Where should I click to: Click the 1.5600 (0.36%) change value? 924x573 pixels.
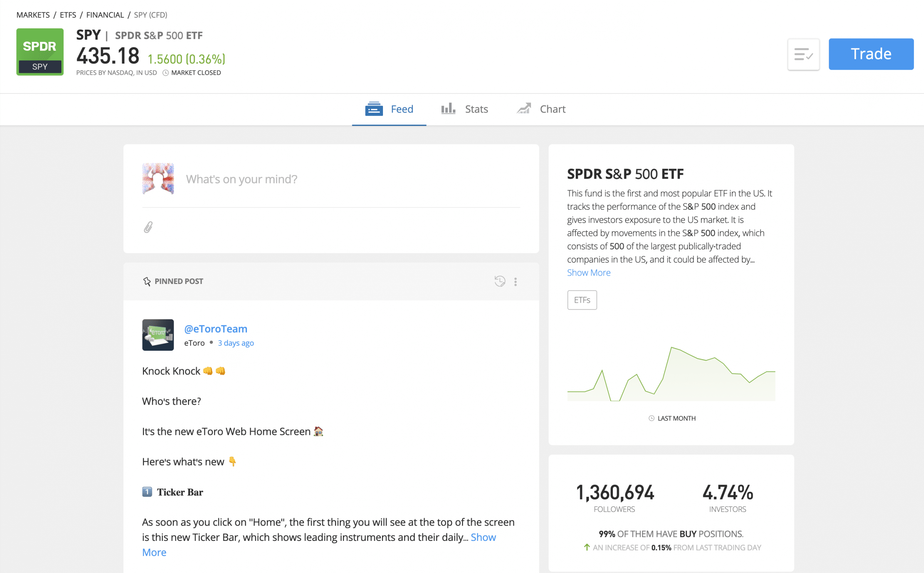coord(186,59)
